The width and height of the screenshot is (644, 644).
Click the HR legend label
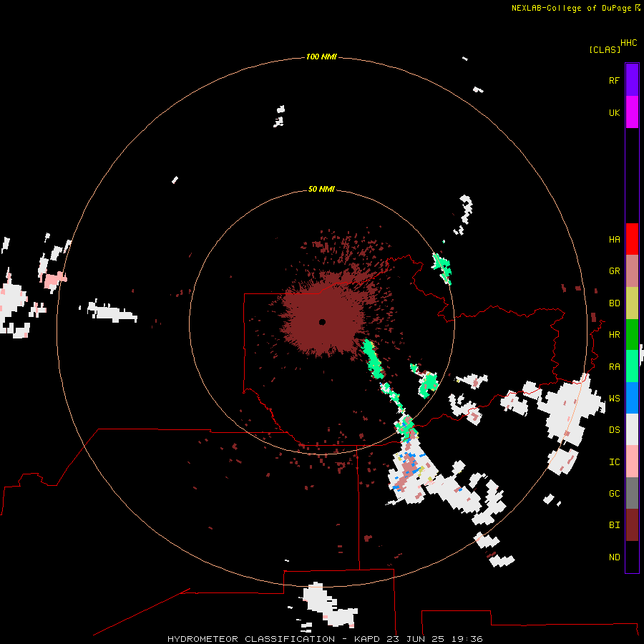click(614, 335)
